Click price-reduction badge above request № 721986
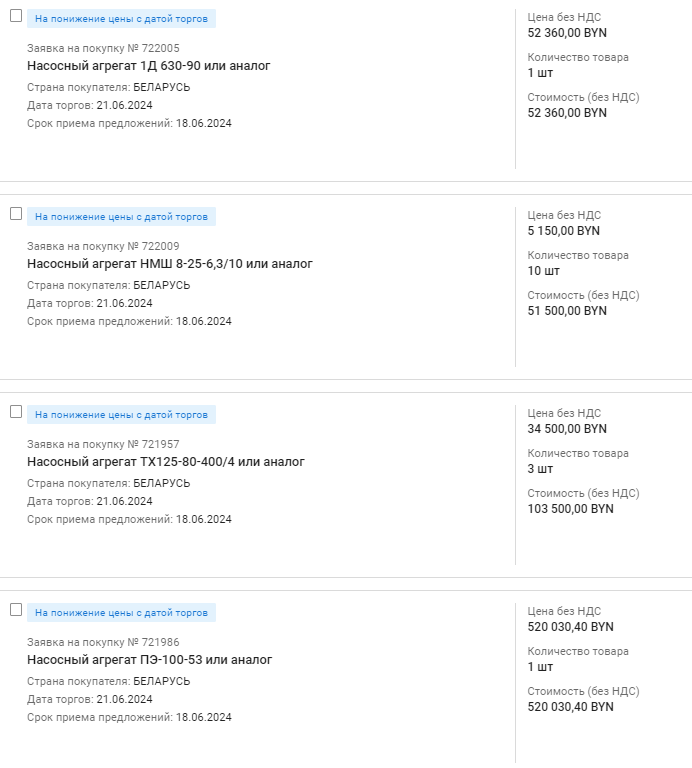 [121, 613]
